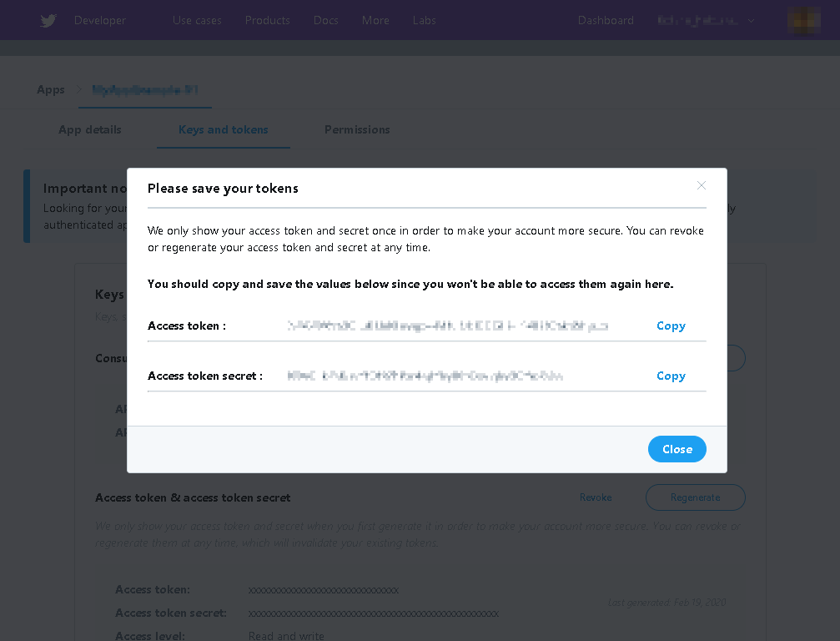Click the Revoke link
The image size is (840, 641).
[596, 497]
